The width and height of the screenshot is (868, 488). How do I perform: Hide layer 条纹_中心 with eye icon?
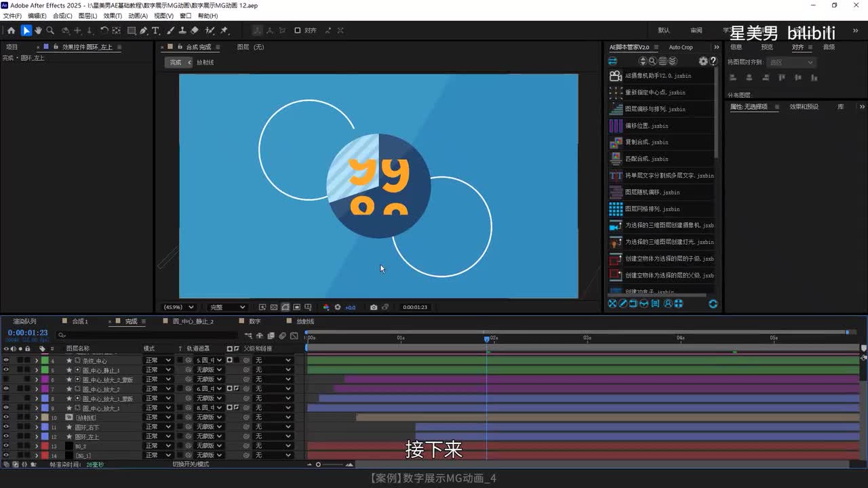pos(6,361)
